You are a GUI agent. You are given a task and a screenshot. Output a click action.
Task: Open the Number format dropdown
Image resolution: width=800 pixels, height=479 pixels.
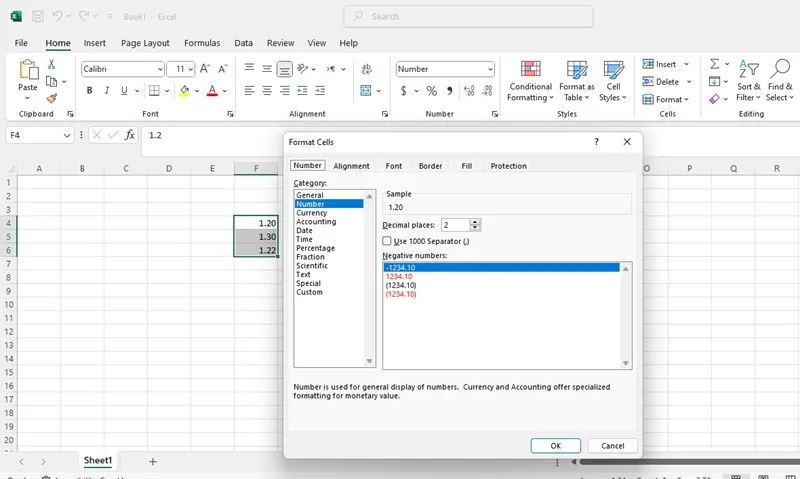490,69
